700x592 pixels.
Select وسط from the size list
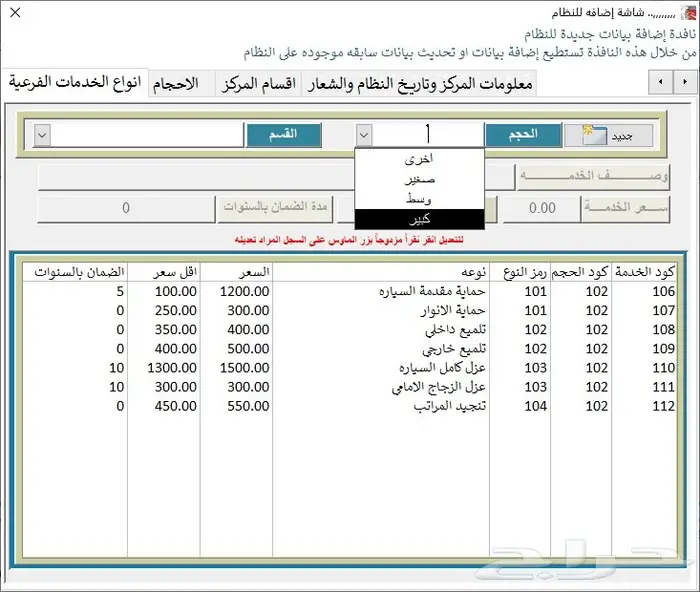tap(419, 199)
